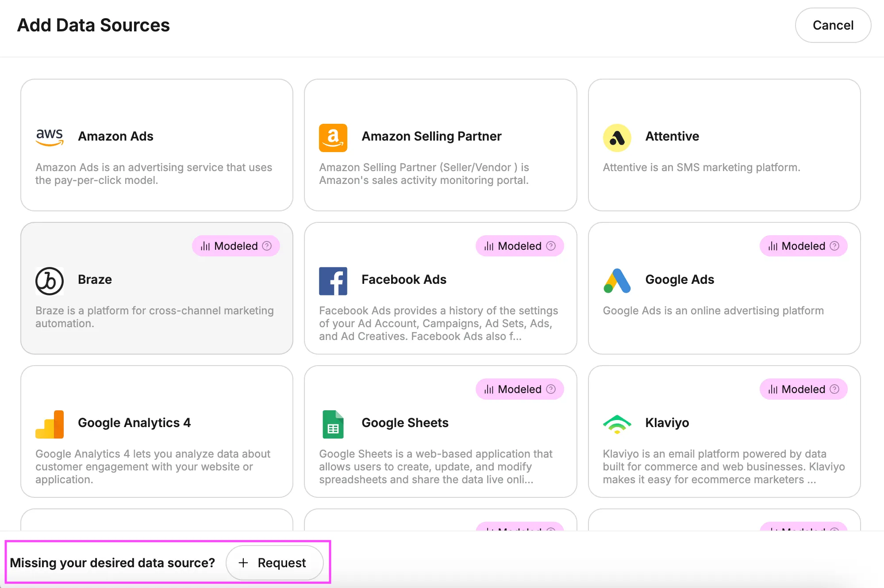
Task: Click 'Missing your desired data source?' text
Action: coord(112,563)
